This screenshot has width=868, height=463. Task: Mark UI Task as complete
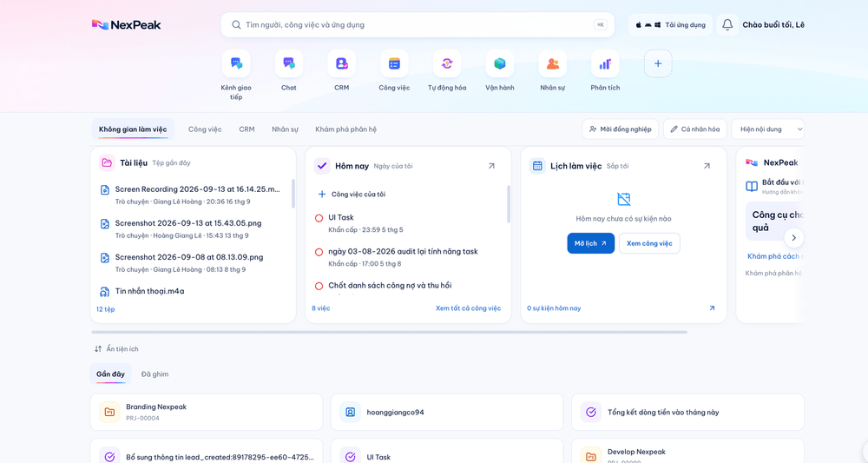coord(319,218)
